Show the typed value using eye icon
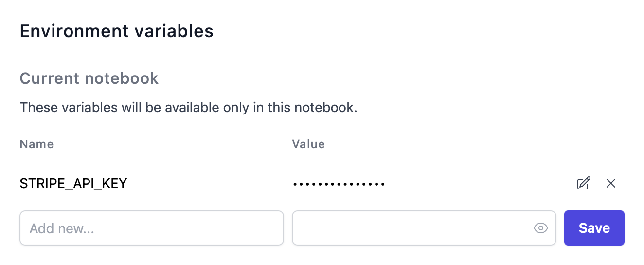This screenshot has width=644, height=265. click(x=541, y=228)
